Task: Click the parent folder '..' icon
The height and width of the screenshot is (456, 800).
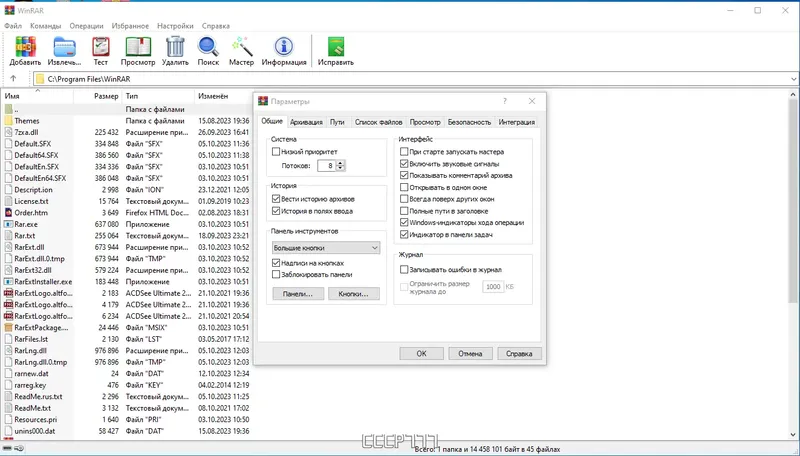Action: point(9,109)
